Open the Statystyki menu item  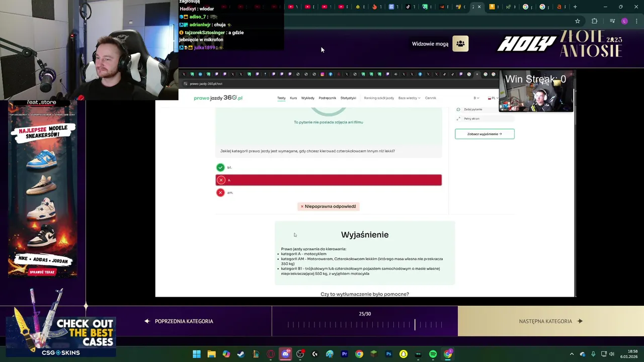click(348, 98)
